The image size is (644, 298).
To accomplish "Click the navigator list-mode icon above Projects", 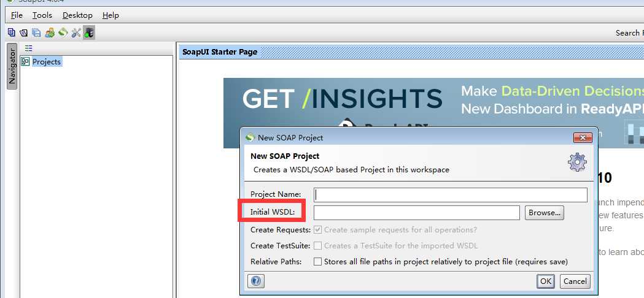I will [28, 48].
